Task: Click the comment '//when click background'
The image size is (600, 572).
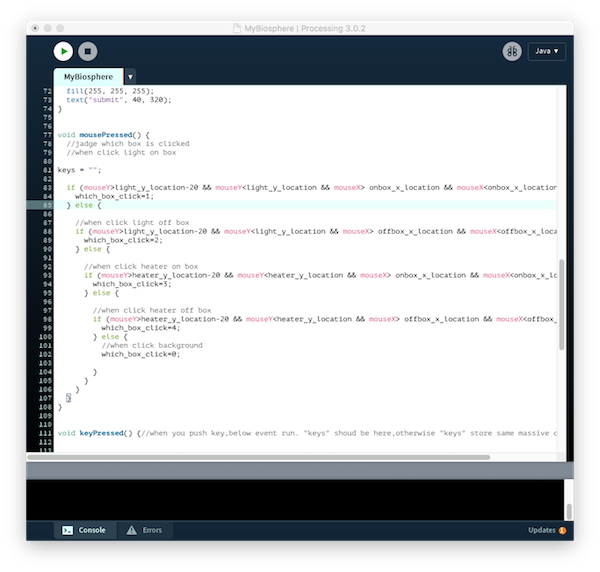Action: click(x=152, y=345)
